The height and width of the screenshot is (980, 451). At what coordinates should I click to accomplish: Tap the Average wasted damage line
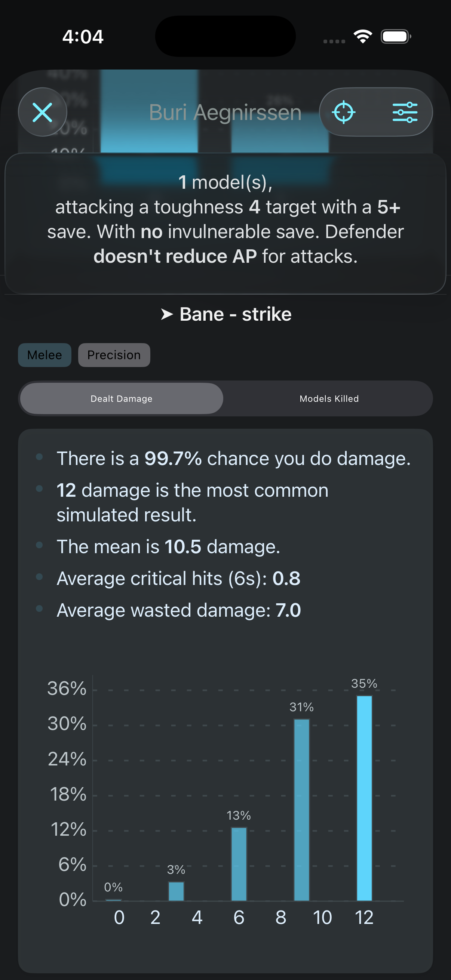pyautogui.click(x=178, y=610)
